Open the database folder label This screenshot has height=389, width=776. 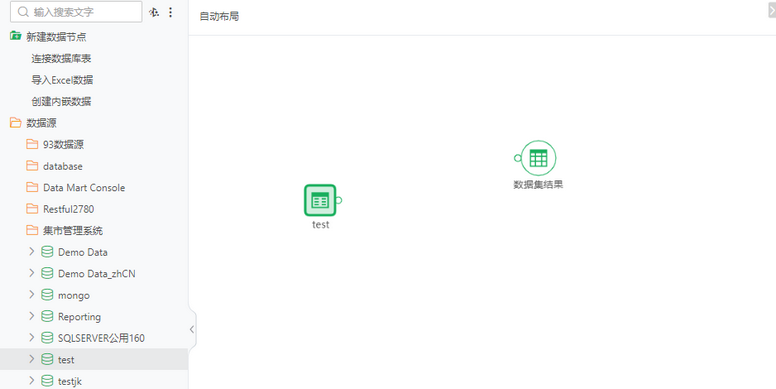tap(63, 166)
